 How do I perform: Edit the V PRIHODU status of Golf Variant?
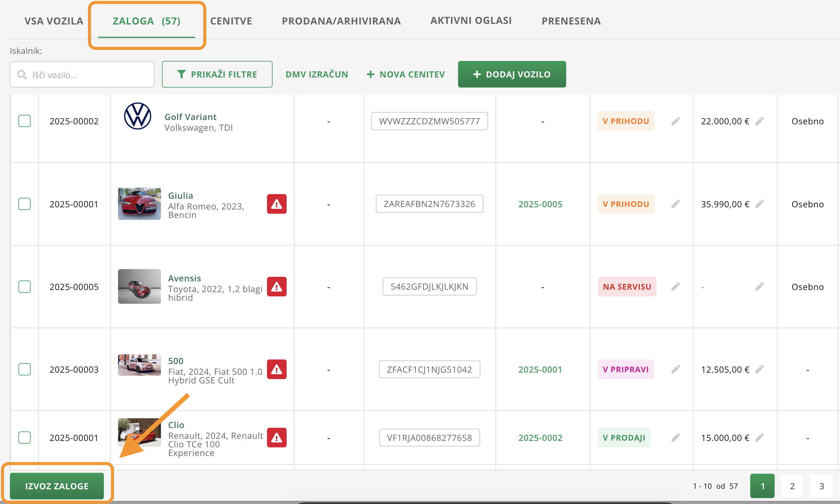[x=675, y=121]
